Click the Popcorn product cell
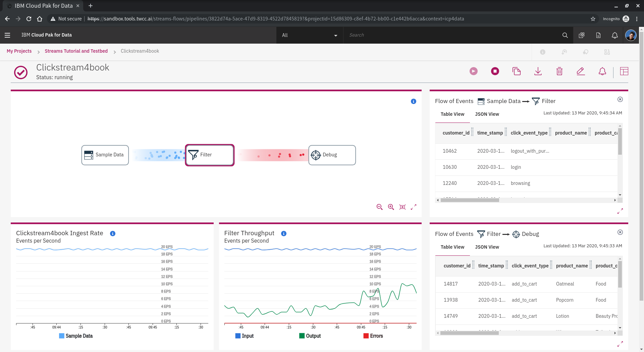This screenshot has width=644, height=352. tap(565, 300)
